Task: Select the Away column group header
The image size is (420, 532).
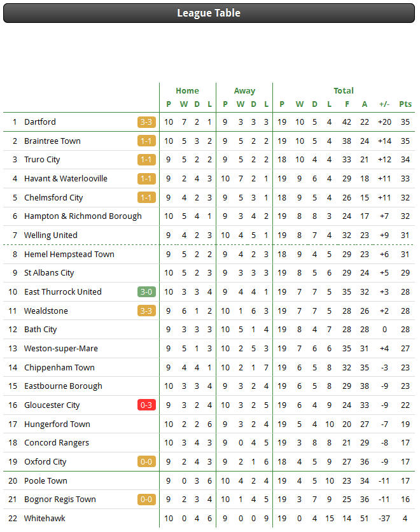Action: pos(244,90)
